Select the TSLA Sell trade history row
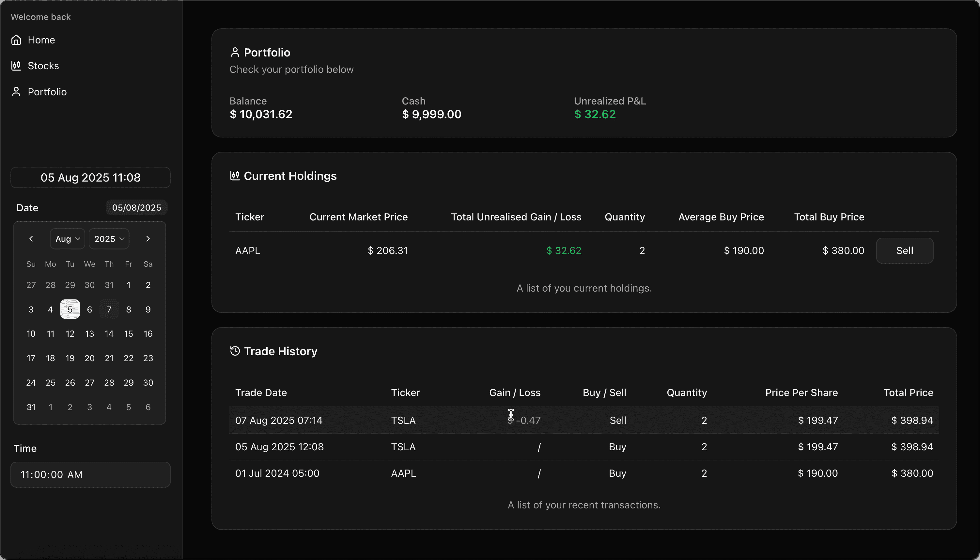Viewport: 980px width, 560px height. (403, 420)
